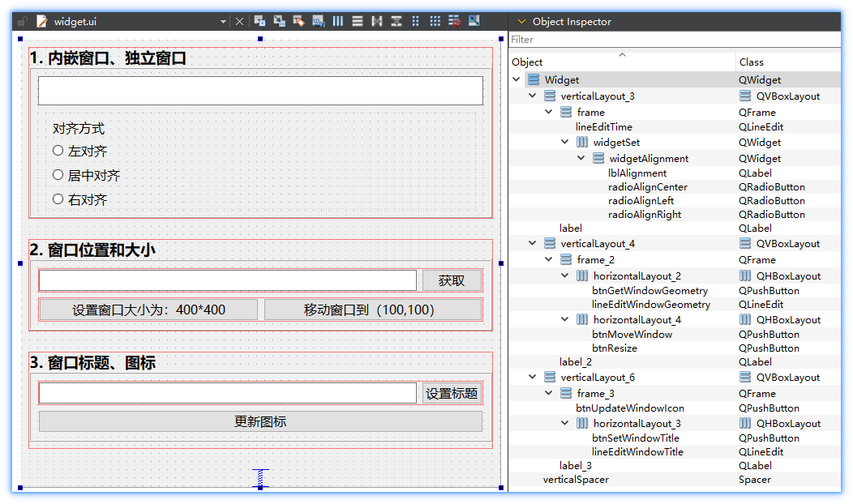Choose the 右对齐 radio button
This screenshot has width=853, height=504.
coord(58,199)
